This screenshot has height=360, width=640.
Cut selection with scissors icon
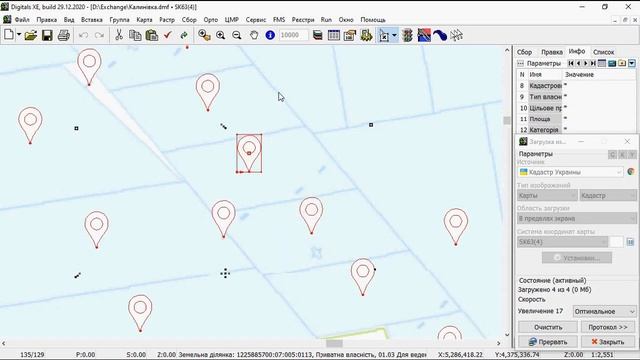pyautogui.click(x=119, y=36)
